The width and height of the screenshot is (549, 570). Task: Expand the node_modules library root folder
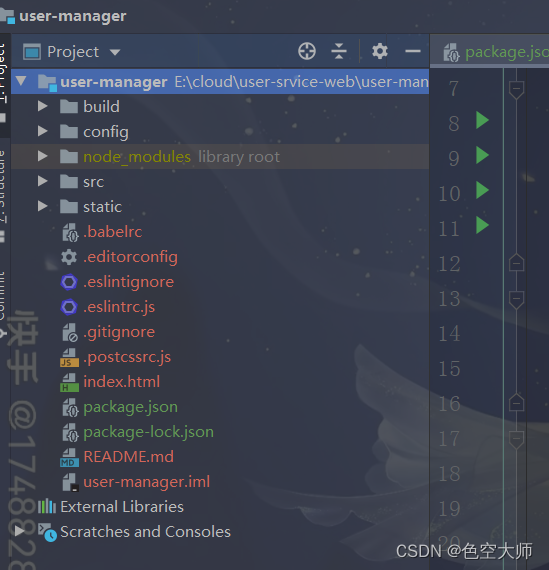[x=43, y=156]
